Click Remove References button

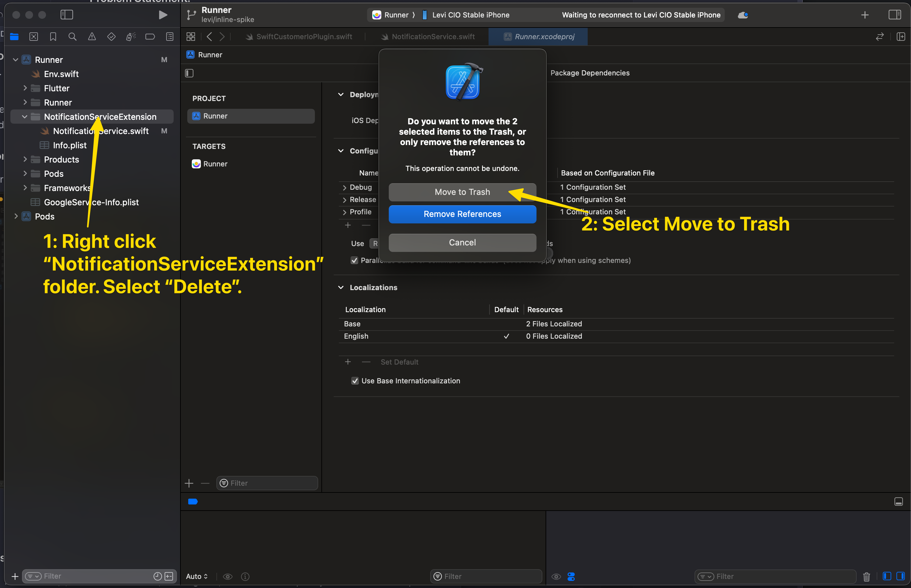[x=462, y=214]
